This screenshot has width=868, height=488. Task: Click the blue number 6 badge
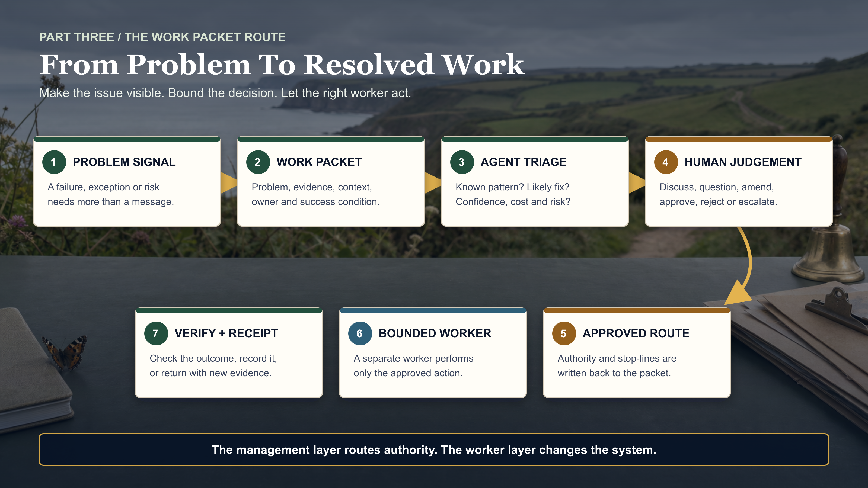360,333
